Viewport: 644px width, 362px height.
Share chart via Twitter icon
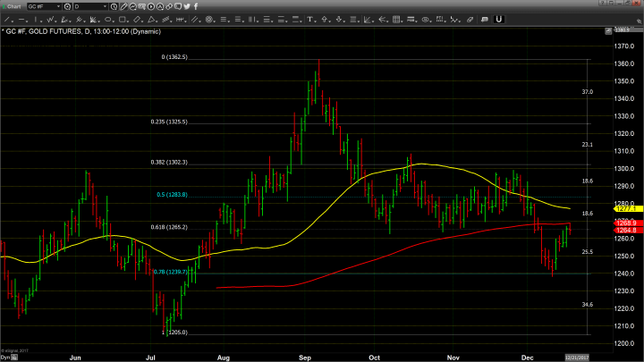pyautogui.click(x=187, y=6)
